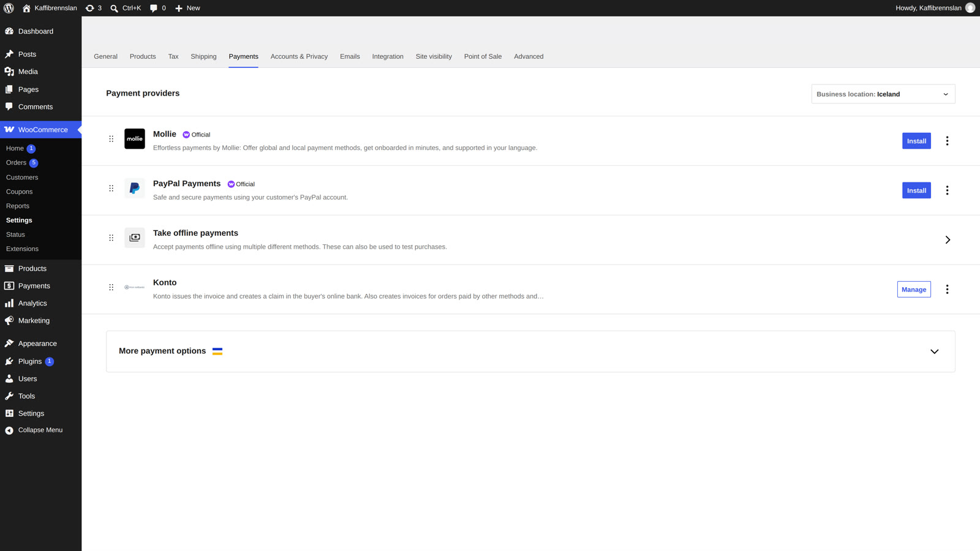Install the Mollie payment provider
Viewport: 980px width, 551px height.
point(916,141)
